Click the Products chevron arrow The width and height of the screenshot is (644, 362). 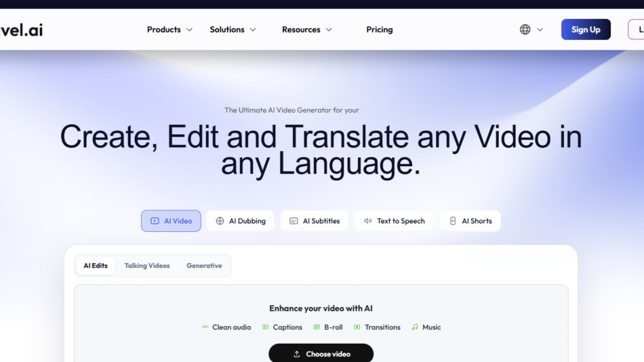coord(189,30)
